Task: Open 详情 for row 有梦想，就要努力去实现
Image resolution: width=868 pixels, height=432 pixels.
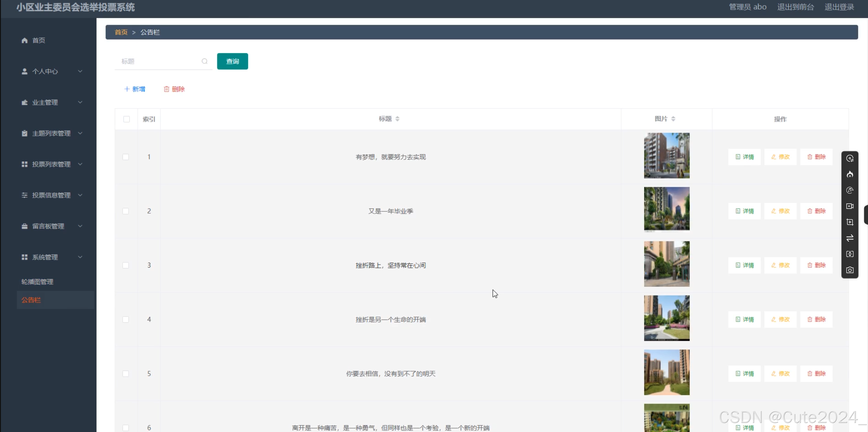Action: pos(744,157)
